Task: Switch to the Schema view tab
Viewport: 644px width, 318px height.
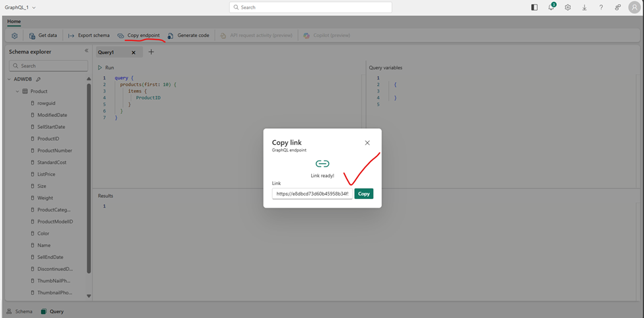Action: [x=19, y=311]
